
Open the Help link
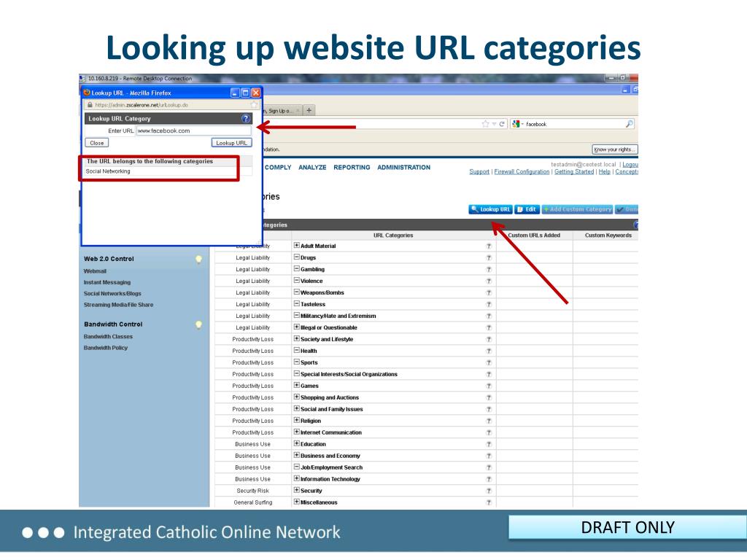tap(605, 172)
